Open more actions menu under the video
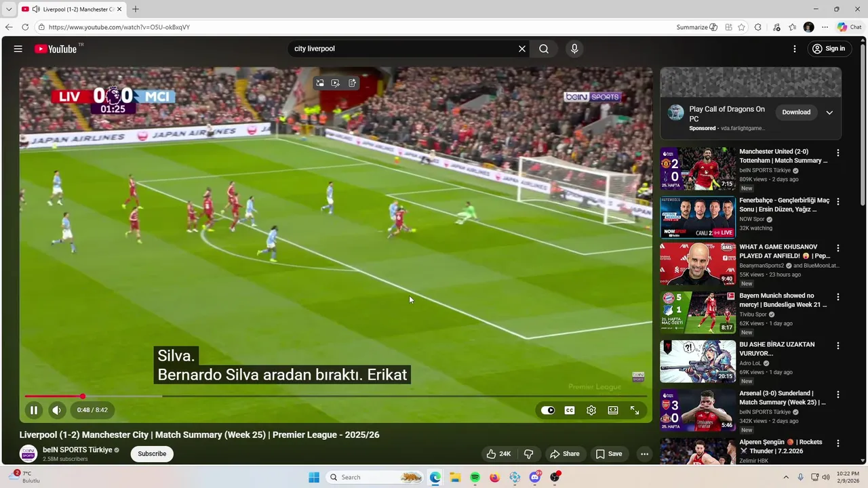 point(644,454)
